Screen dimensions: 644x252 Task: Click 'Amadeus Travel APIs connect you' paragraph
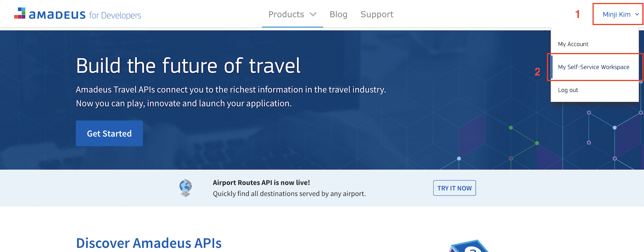pos(231,96)
